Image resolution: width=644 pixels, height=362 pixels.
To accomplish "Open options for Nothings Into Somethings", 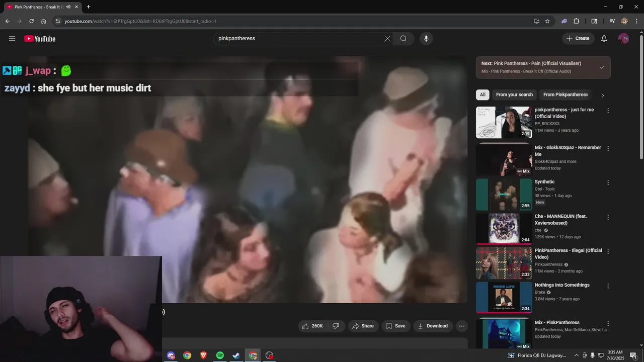I will [608, 286].
